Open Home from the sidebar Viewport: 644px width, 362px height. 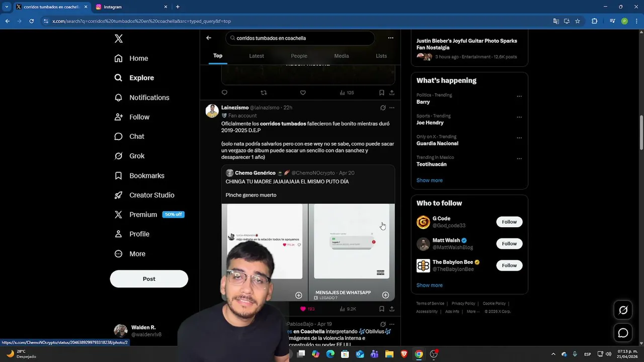coord(131,58)
